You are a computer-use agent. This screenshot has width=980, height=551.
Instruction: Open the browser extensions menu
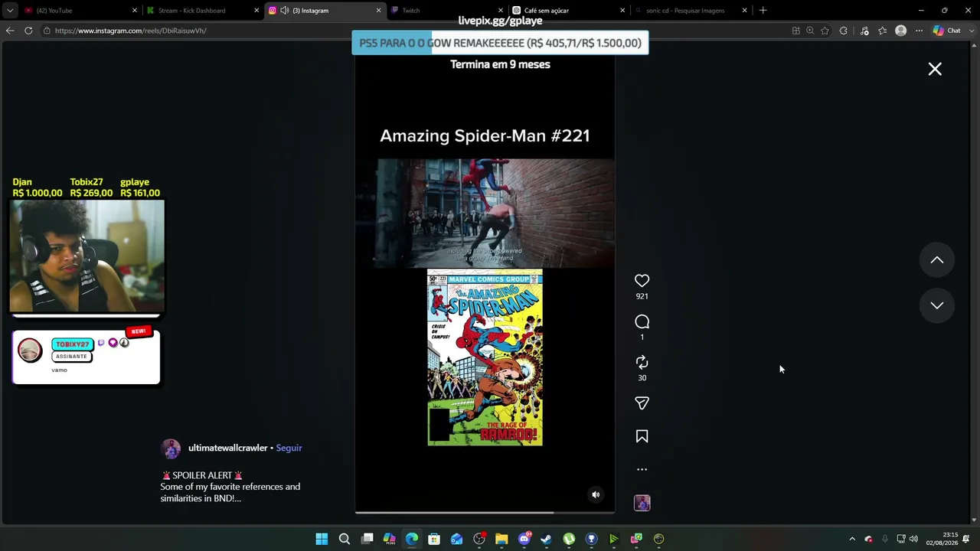(x=844, y=31)
